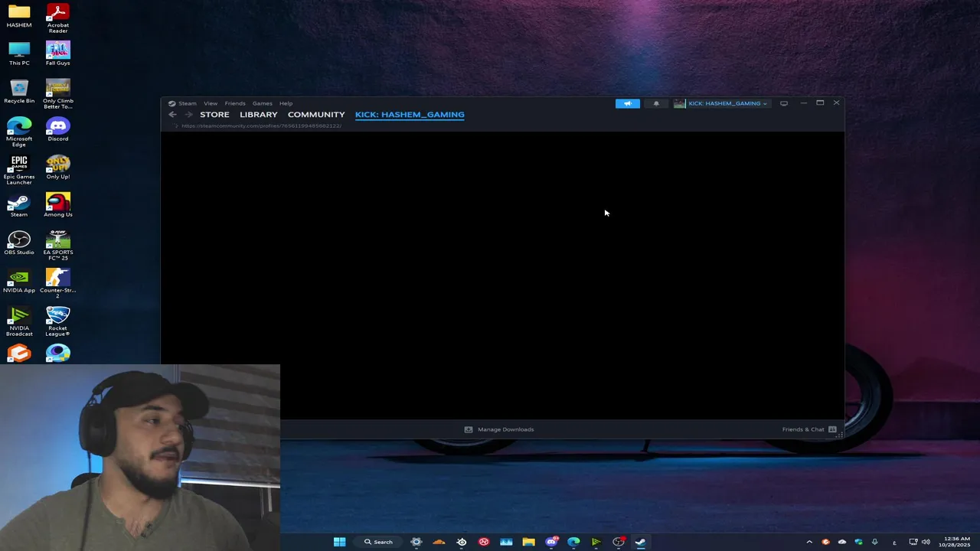Open Discord from the taskbar
This screenshot has width=980, height=551.
coord(551,542)
